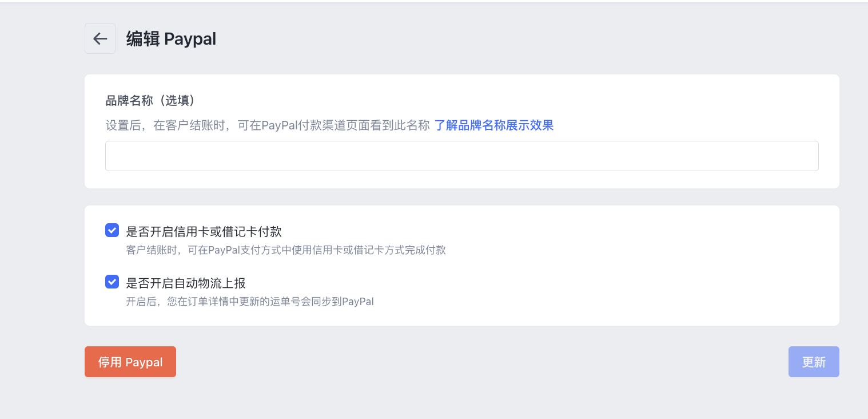868x419 pixels.
Task: Click the credit card payment description text
Action: pos(285,250)
